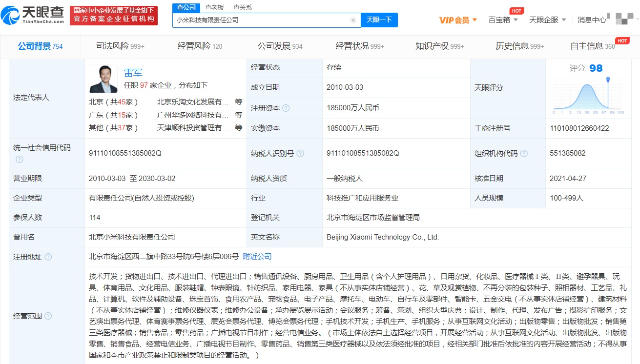640x364 pixels.
Task: Select the 人员规模 value 100-499人
Action: click(x=566, y=198)
